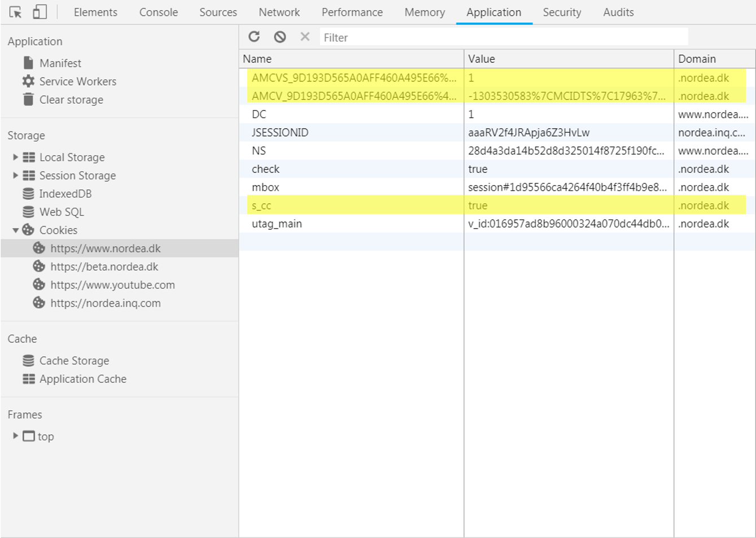756x538 pixels.
Task: Click value starting with v_id:016957ad8b96
Action: [x=569, y=224]
